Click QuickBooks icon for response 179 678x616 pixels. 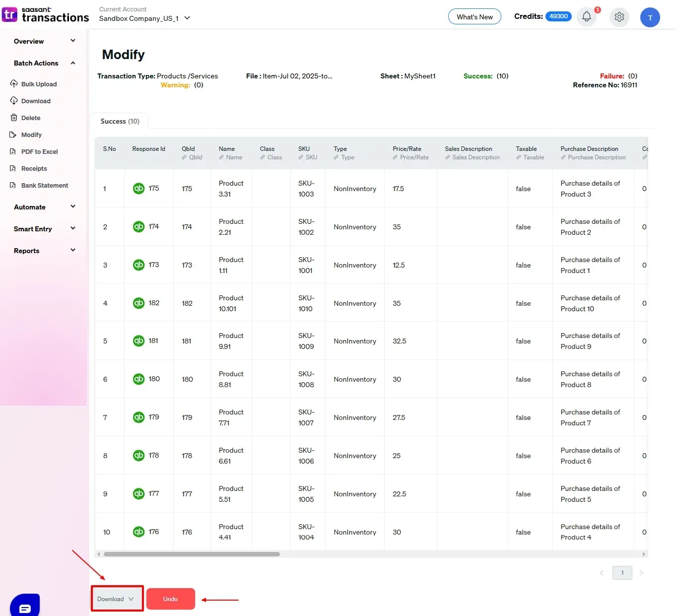pos(138,417)
